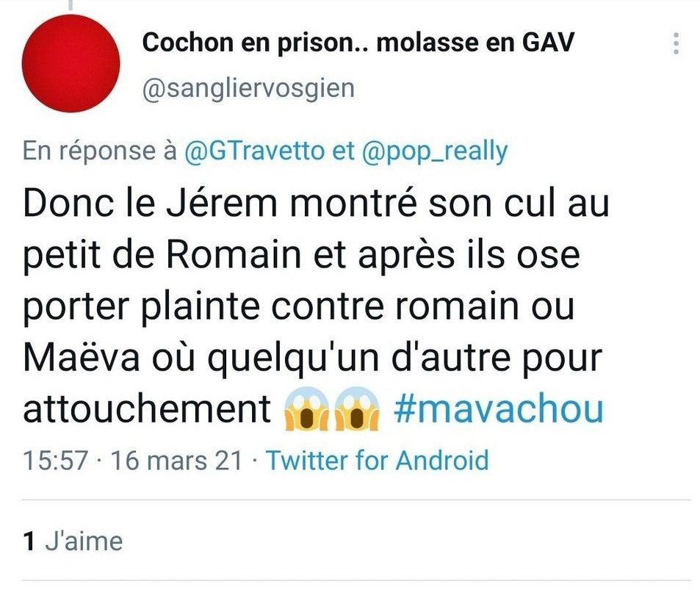The height and width of the screenshot is (590, 700).
Task: Click the red round profile avatar
Action: (71, 63)
